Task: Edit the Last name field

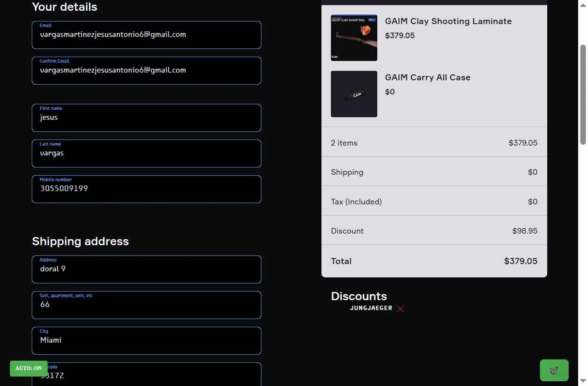Action: pos(146,153)
